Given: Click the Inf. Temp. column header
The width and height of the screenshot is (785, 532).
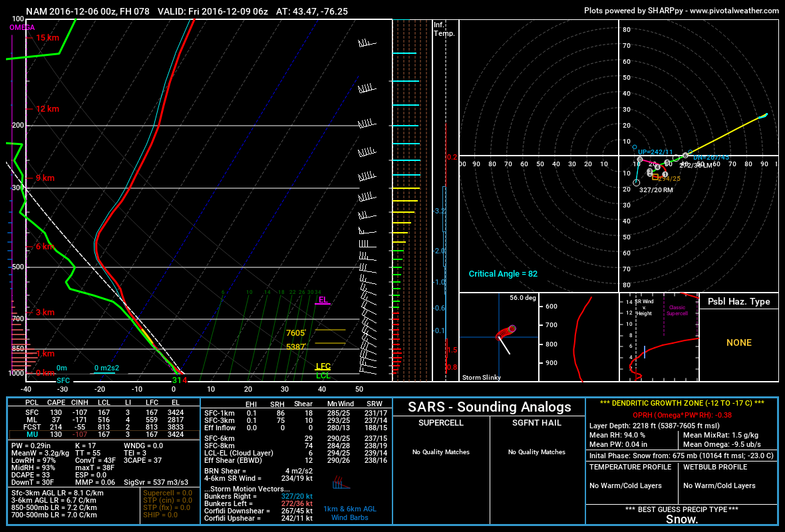Looking at the screenshot, I should (444, 29).
